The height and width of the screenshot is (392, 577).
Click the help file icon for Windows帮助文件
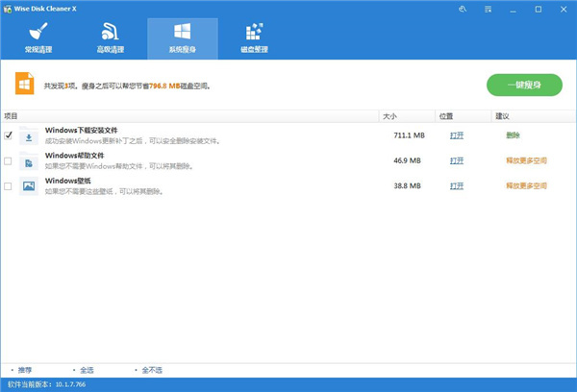[x=29, y=161]
